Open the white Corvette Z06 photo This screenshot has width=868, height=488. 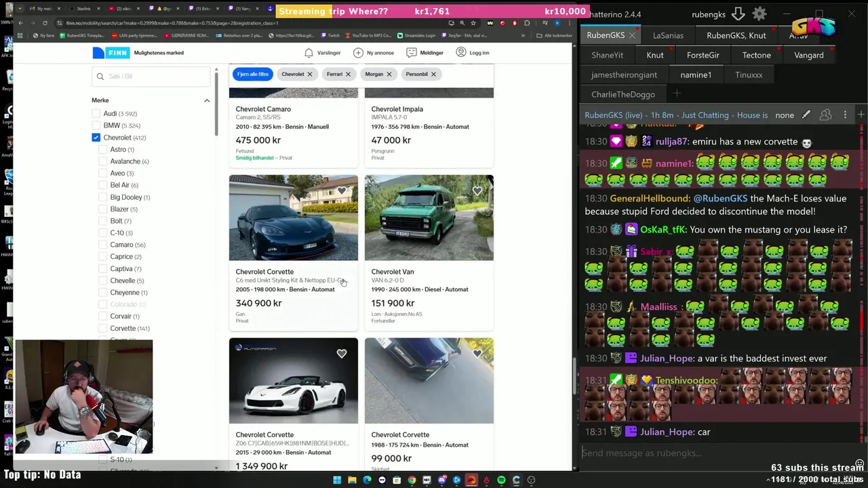293,381
